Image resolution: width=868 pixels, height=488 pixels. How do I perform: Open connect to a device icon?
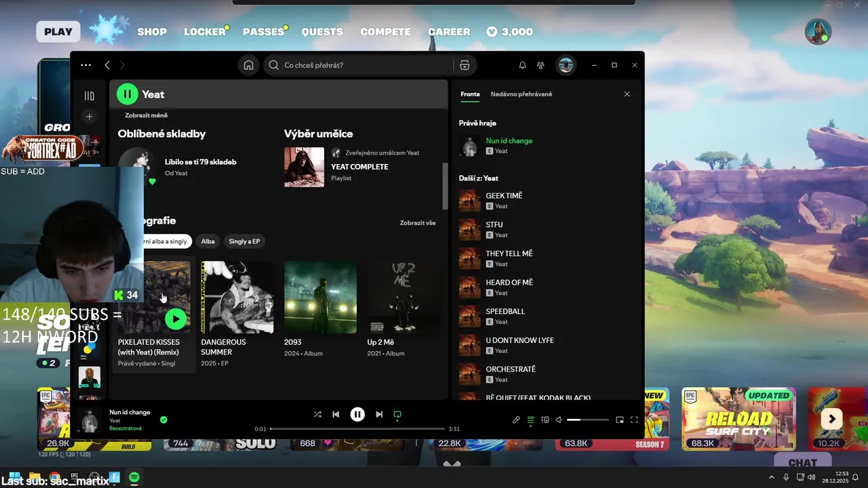pos(545,420)
